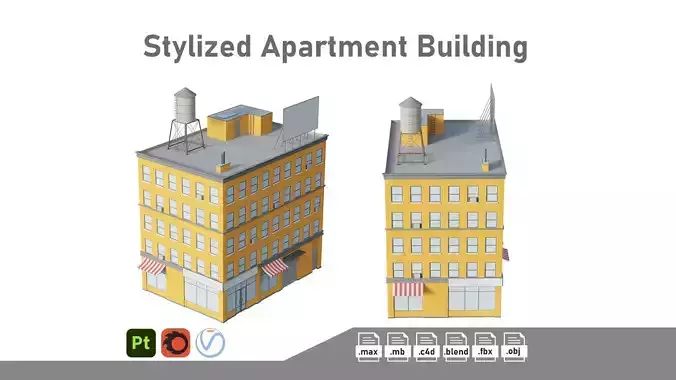Select the left angled building render
The height and width of the screenshot is (380, 676).
[232, 204]
